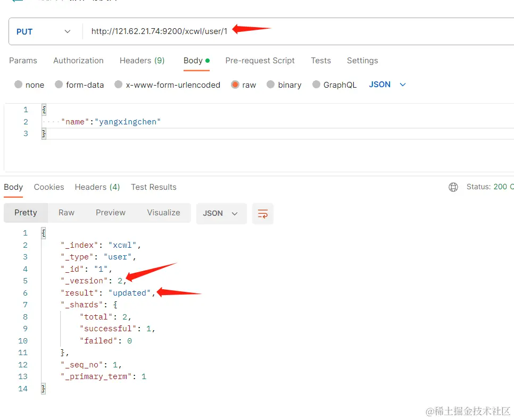
Task: Collapse the response root brace on line 1
Action: (x=44, y=233)
